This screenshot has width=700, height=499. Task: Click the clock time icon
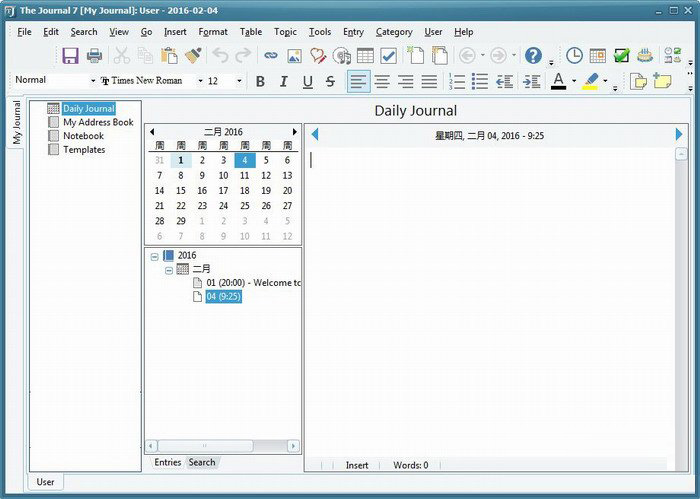[574, 56]
